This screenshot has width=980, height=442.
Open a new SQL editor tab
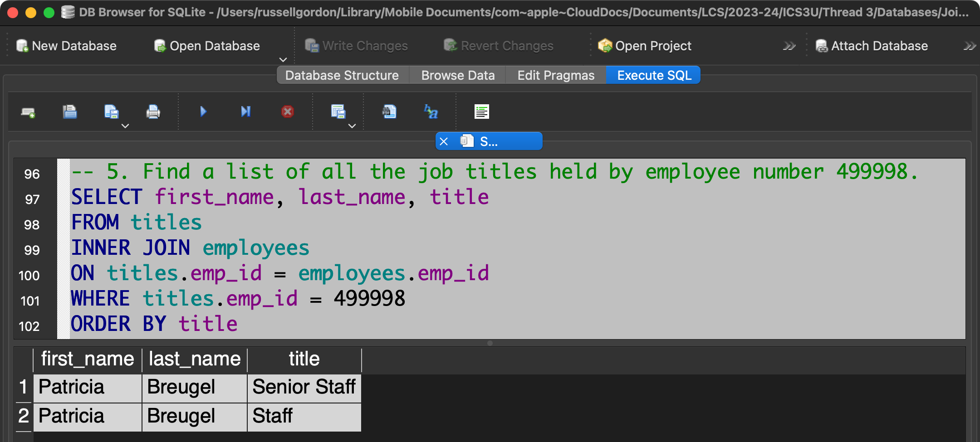click(28, 112)
